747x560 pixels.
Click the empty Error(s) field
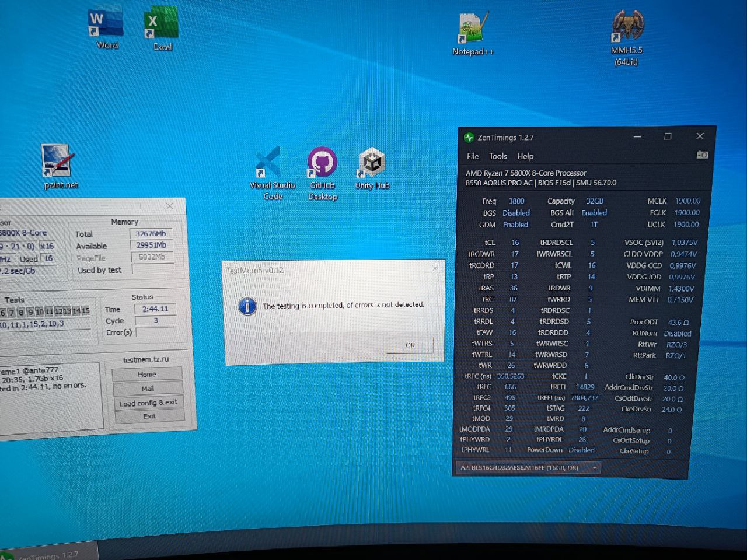(x=156, y=332)
